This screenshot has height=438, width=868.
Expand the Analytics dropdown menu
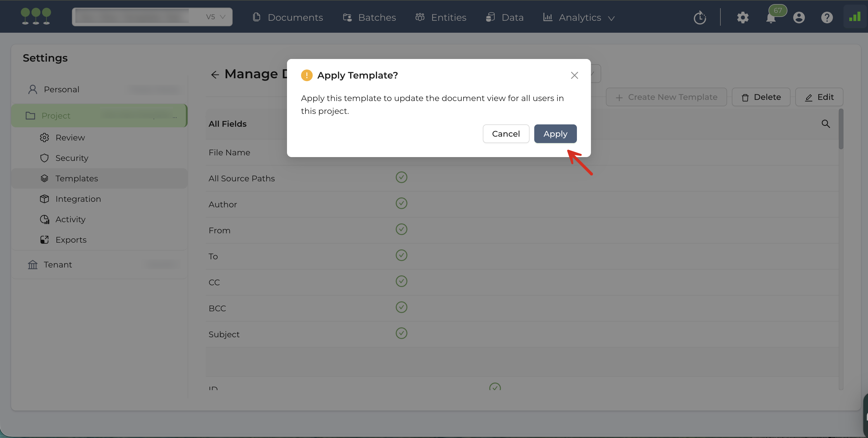click(580, 18)
